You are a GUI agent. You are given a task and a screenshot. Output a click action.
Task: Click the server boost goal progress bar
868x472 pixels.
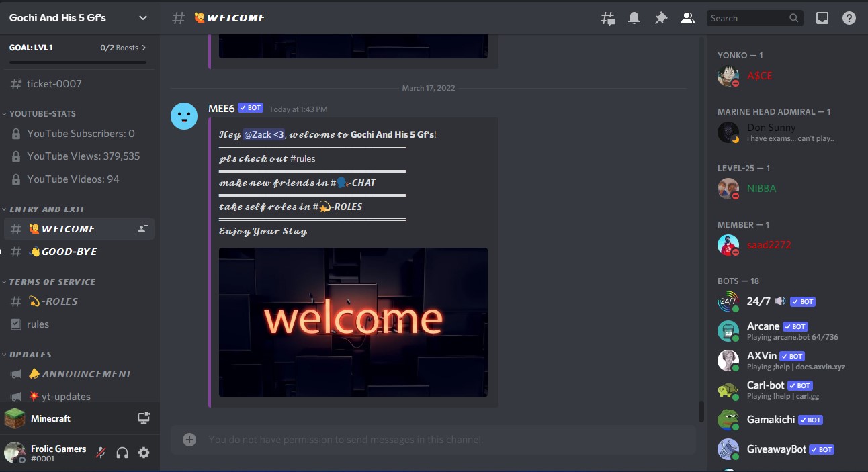click(78, 62)
